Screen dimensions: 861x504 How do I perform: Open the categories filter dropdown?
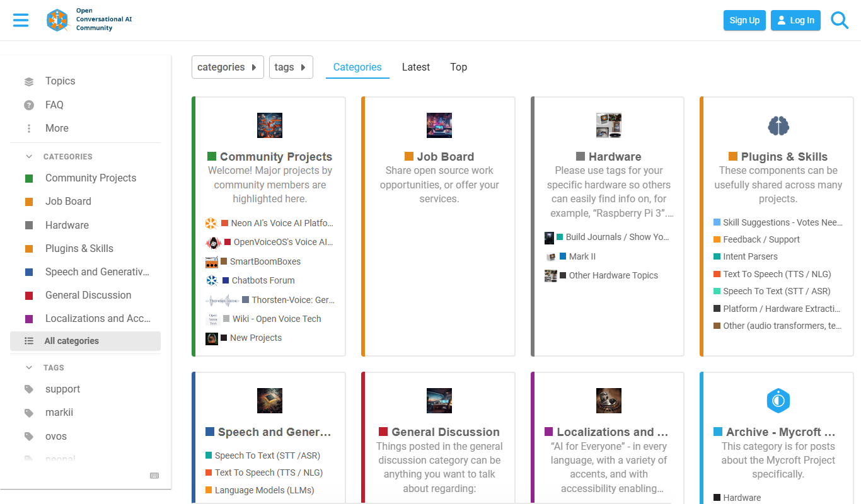click(x=228, y=67)
